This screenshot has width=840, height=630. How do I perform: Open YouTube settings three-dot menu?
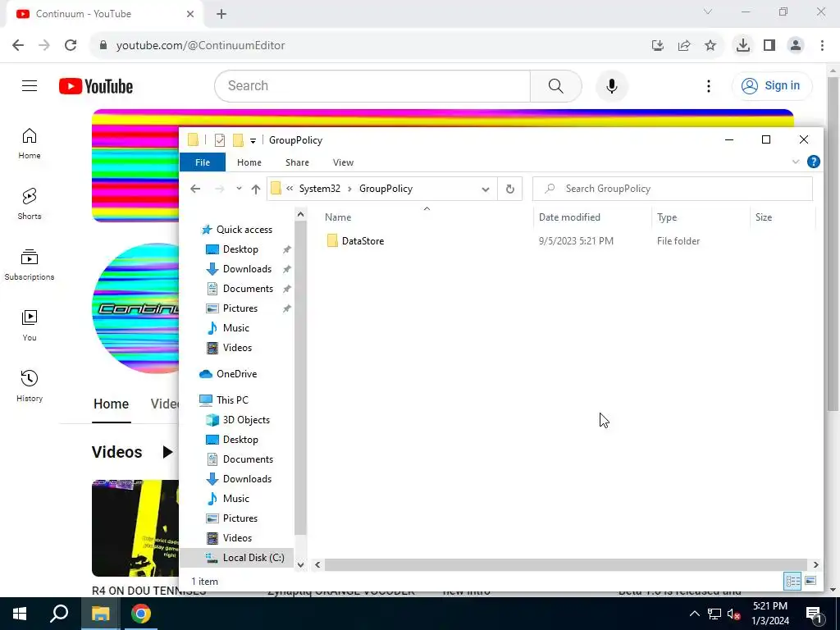coord(708,85)
